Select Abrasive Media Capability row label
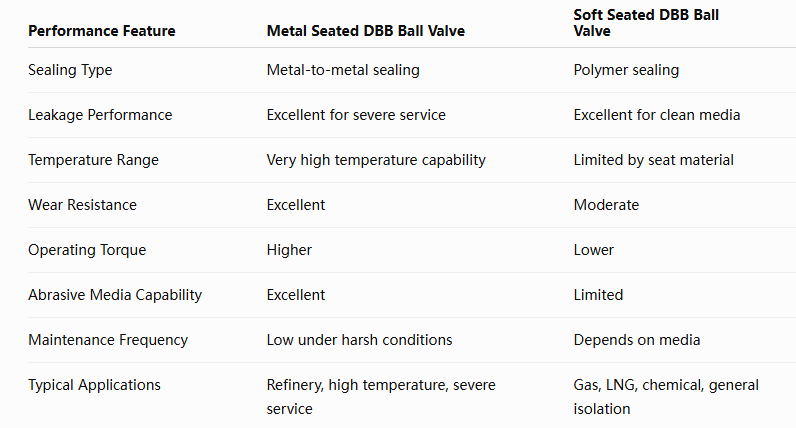 pos(115,295)
